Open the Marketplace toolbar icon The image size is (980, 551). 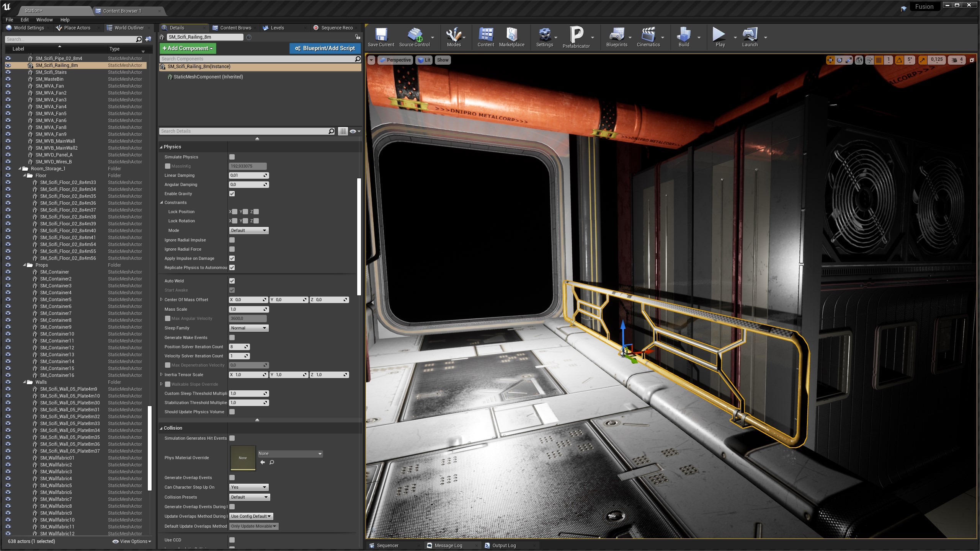click(512, 37)
